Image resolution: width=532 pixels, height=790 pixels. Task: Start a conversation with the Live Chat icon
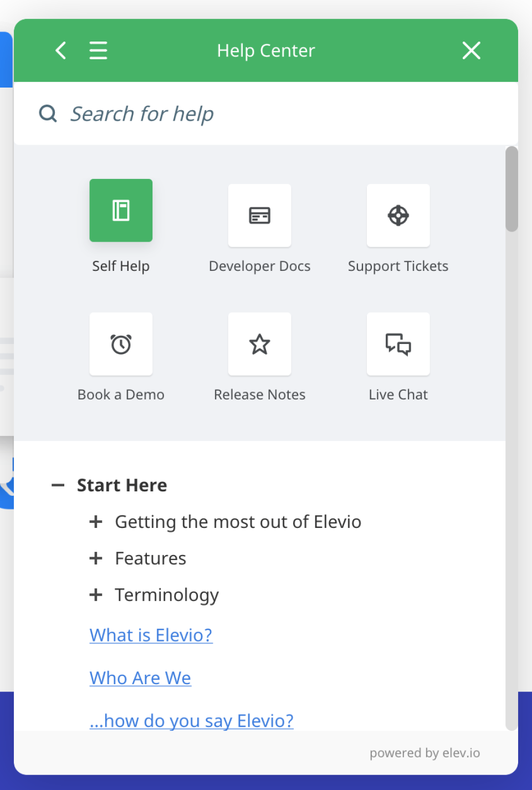click(x=398, y=343)
